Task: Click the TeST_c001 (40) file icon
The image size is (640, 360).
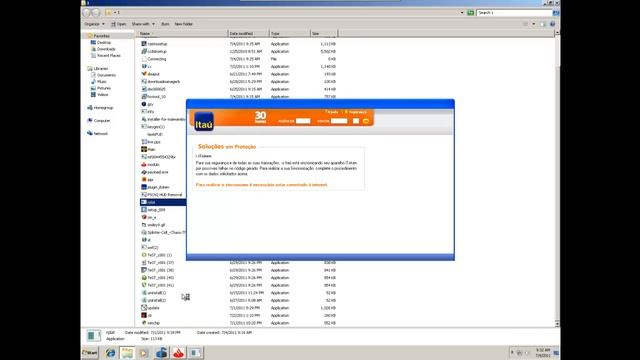Action: point(144,278)
